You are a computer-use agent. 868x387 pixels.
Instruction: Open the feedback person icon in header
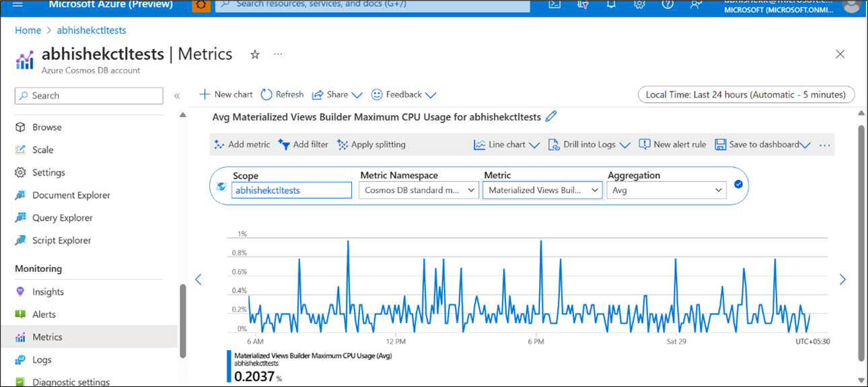point(696,5)
